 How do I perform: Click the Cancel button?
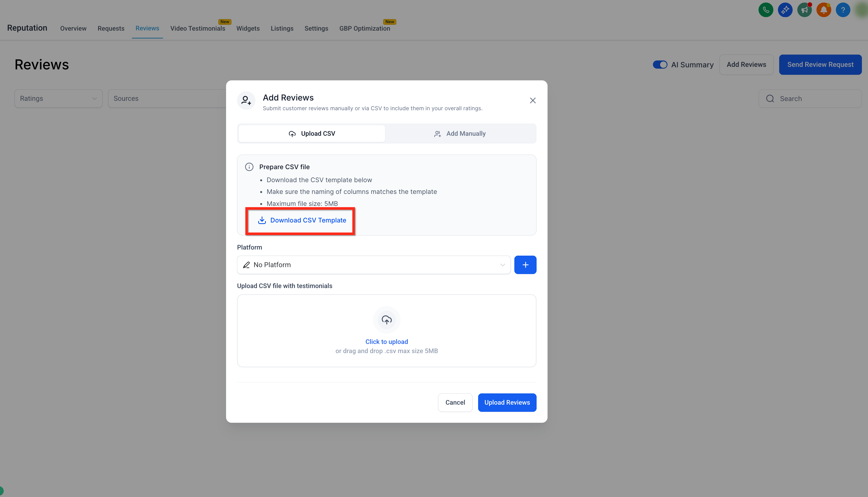point(455,402)
